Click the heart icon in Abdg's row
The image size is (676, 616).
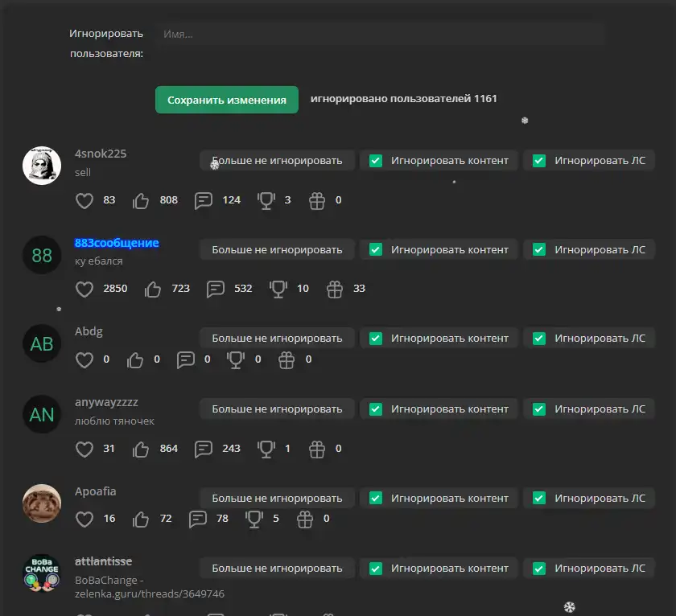pos(84,360)
